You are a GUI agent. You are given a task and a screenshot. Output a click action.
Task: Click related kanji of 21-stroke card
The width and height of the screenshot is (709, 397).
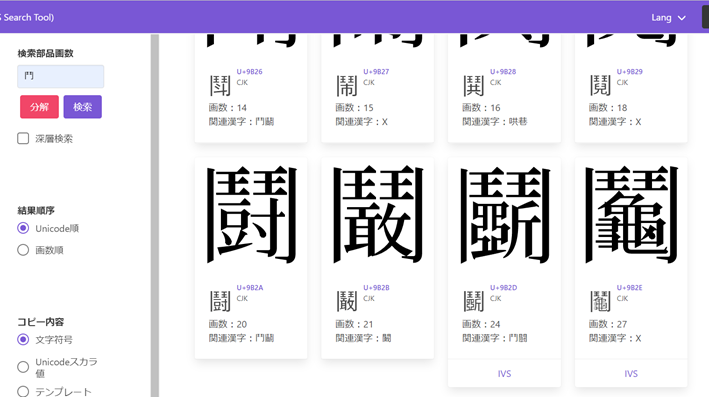(387, 338)
